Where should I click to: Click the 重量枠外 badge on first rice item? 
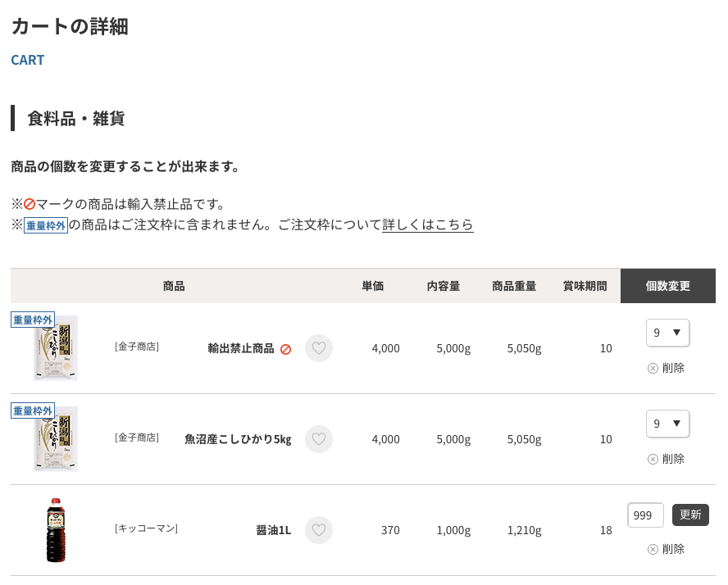click(33, 320)
